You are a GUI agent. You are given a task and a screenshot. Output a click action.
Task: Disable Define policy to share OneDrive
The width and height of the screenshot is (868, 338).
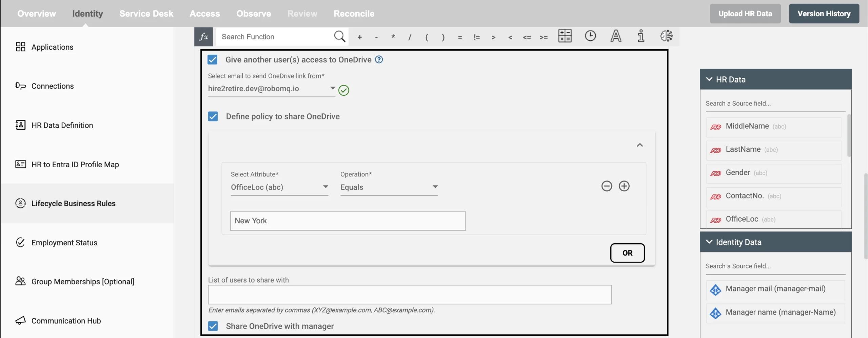click(213, 116)
